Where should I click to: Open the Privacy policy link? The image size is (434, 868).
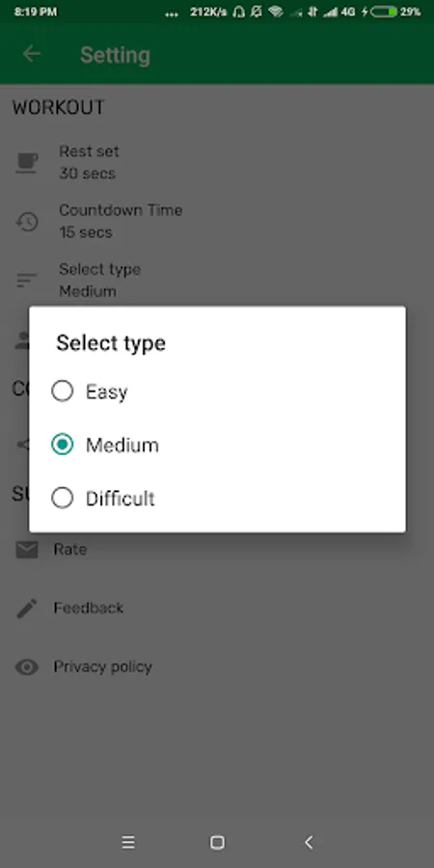click(x=102, y=666)
